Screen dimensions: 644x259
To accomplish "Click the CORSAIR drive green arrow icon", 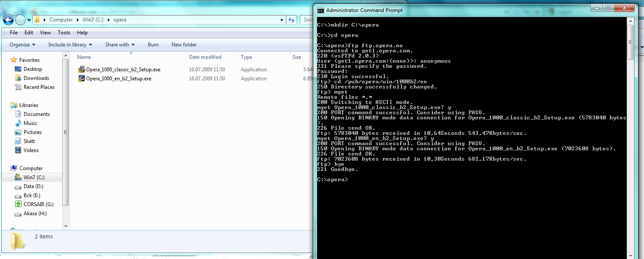I will [x=18, y=204].
